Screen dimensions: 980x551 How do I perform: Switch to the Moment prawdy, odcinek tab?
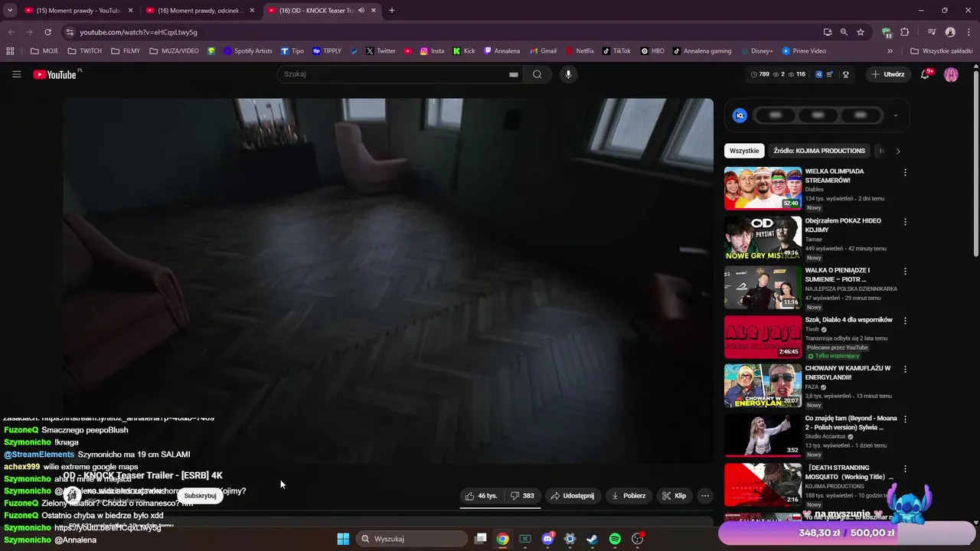(x=199, y=11)
